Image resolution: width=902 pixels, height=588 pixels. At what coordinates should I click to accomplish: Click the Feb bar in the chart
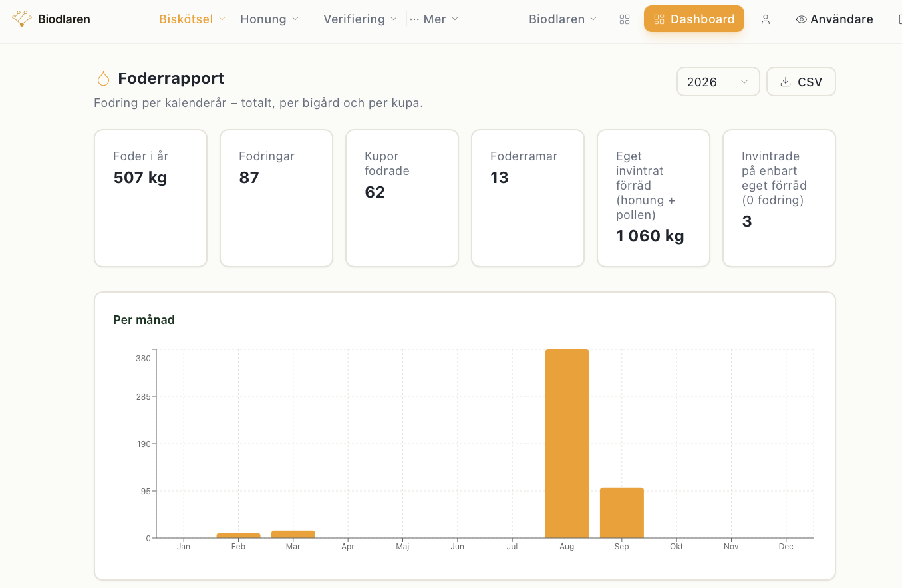pos(238,535)
